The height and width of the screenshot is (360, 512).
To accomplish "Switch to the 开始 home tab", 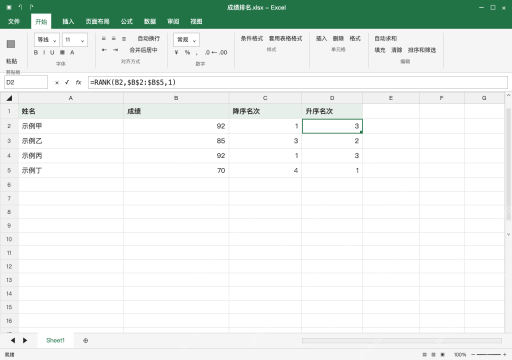I will (x=41, y=21).
